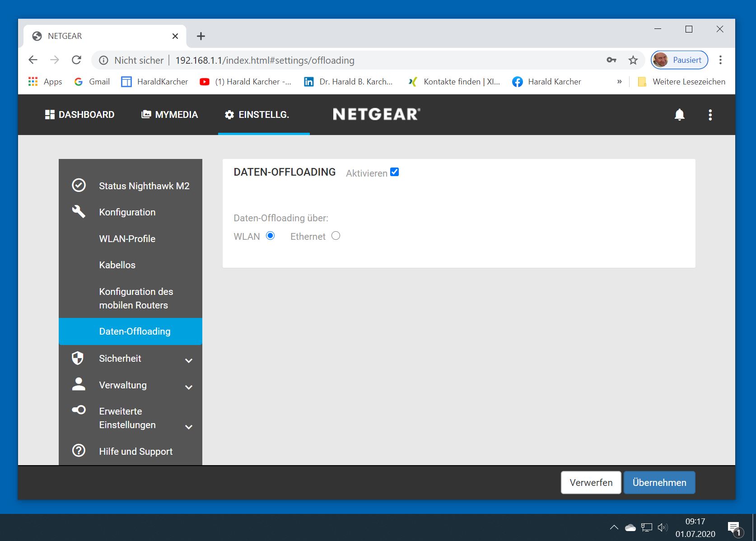The height and width of the screenshot is (541, 756).
Task: Open the NETGEAR three-dot options menu
Action: pyautogui.click(x=710, y=115)
